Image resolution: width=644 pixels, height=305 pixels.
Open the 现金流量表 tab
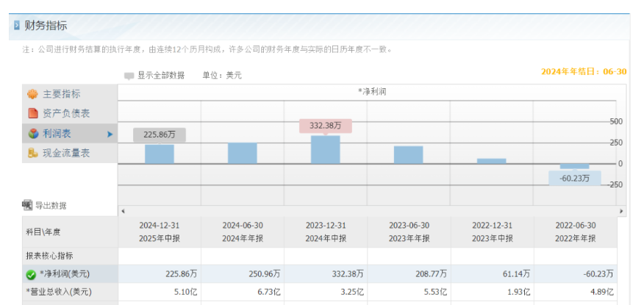[x=70, y=153]
